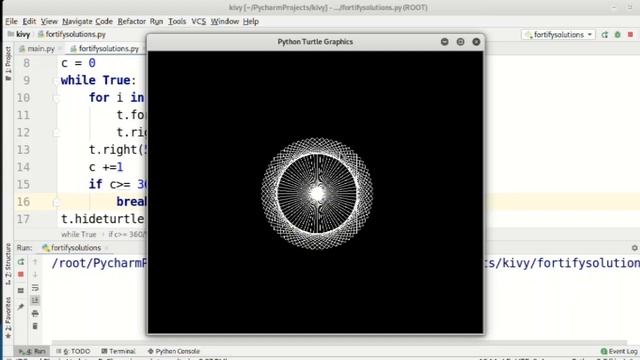
Task: Collapse the while True code block
Action: coord(56,81)
